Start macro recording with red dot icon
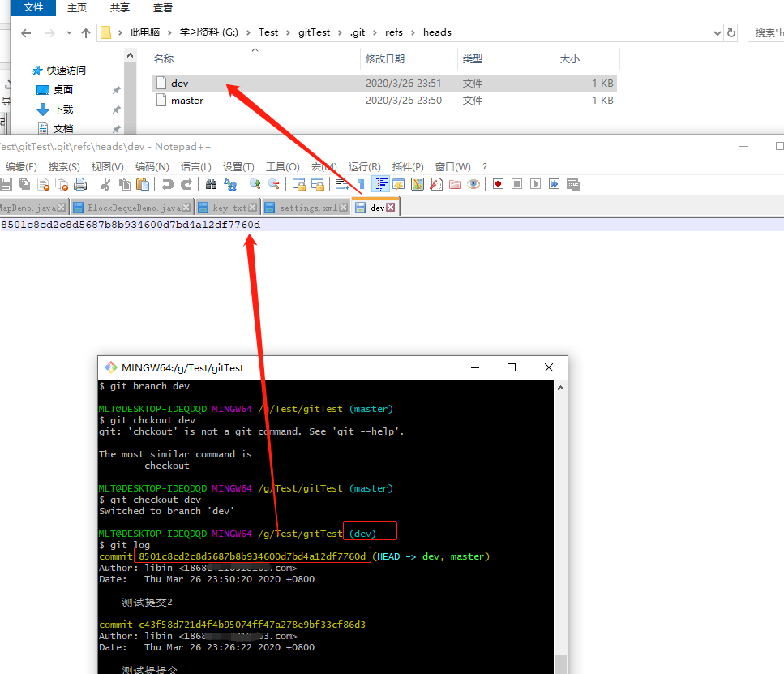Viewport: 784px width, 674px height. click(x=498, y=184)
